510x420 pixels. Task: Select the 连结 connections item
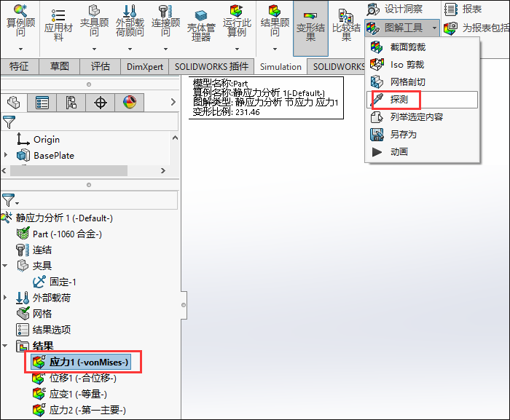(x=42, y=250)
